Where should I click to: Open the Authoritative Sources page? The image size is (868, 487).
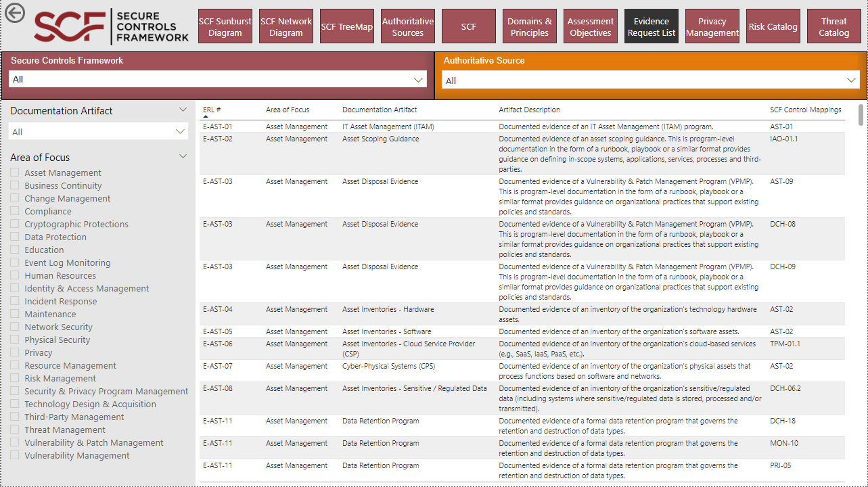click(407, 25)
